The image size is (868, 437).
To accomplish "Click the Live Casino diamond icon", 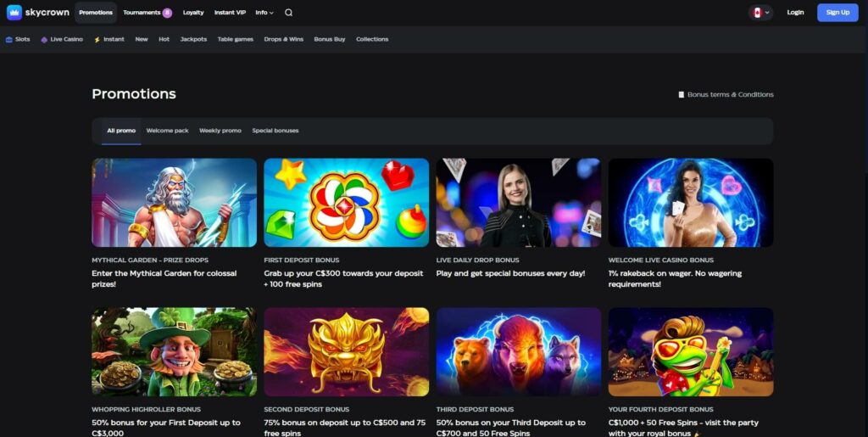I will click(44, 40).
